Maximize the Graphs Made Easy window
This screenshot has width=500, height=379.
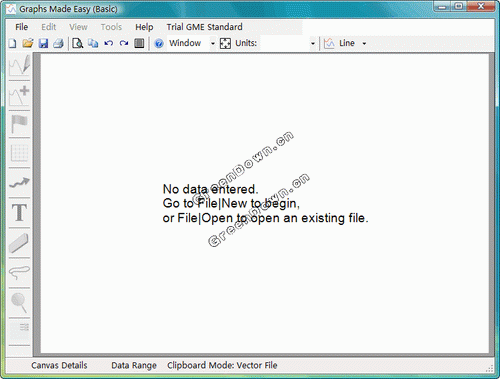pos(459,6)
